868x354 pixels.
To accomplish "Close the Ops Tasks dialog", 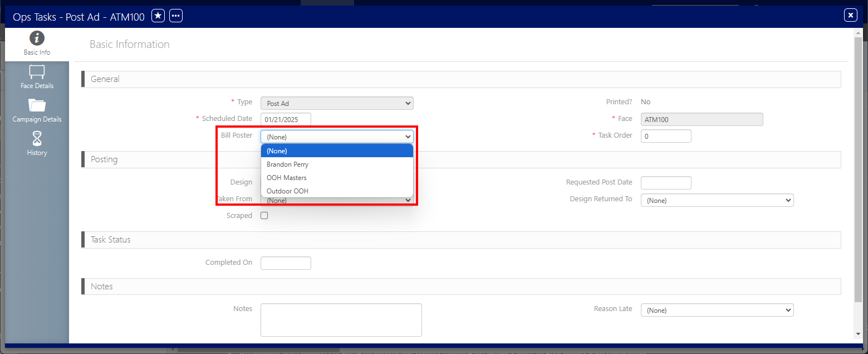I will point(850,16).
